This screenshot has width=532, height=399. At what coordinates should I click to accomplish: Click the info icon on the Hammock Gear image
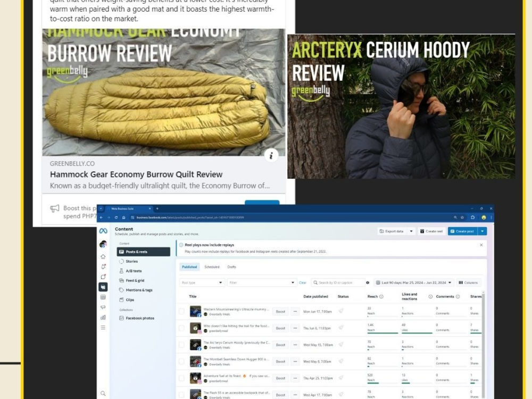click(x=271, y=156)
